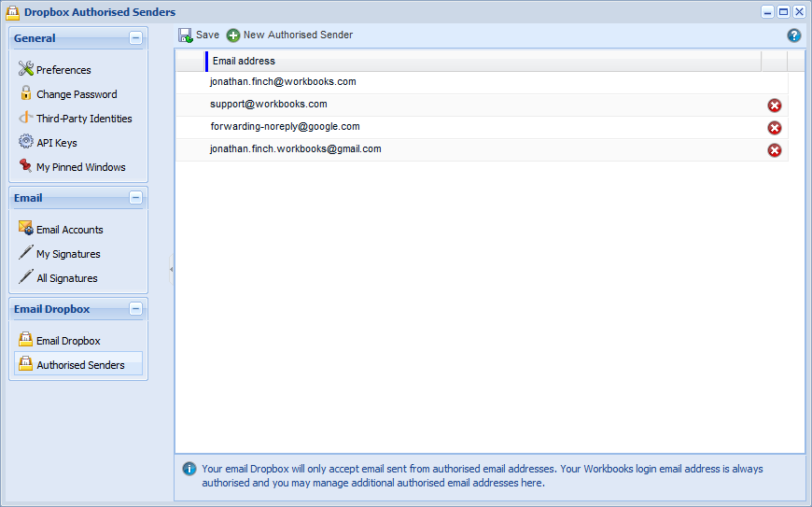Select the jonathan.finch.workbooks@gmail.com row
Image resolution: width=812 pixels, height=507 pixels.
point(482,149)
